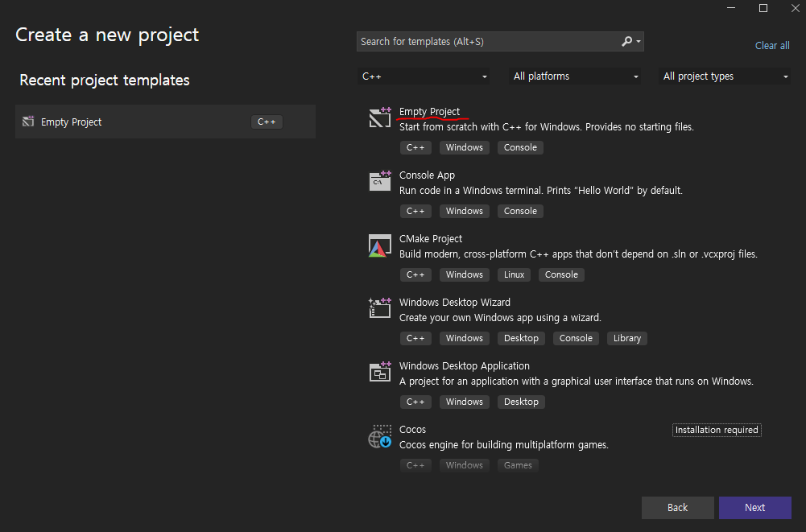Click Console App description text
Viewport: 806px width, 532px height.
click(x=541, y=191)
